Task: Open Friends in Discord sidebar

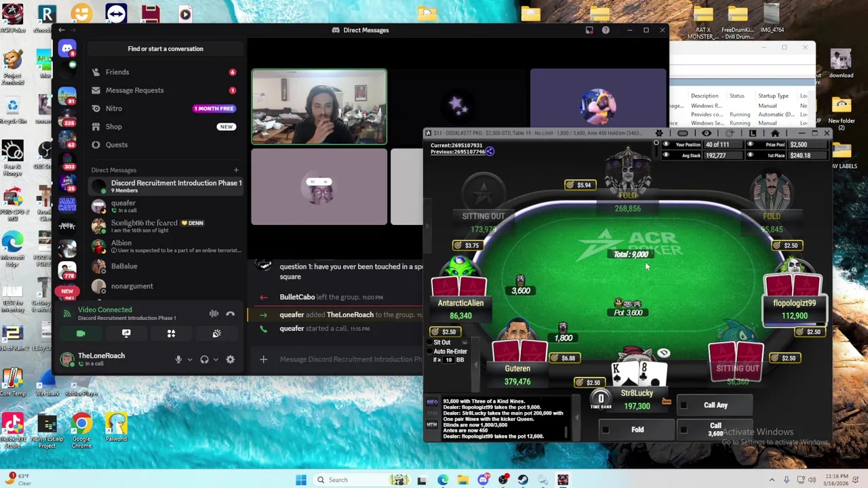Action: pyautogui.click(x=165, y=72)
